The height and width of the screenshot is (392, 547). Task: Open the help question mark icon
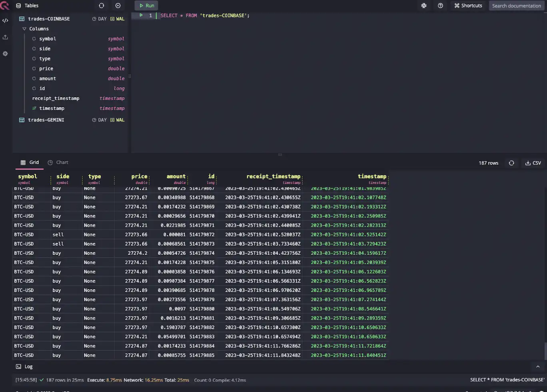point(440,6)
